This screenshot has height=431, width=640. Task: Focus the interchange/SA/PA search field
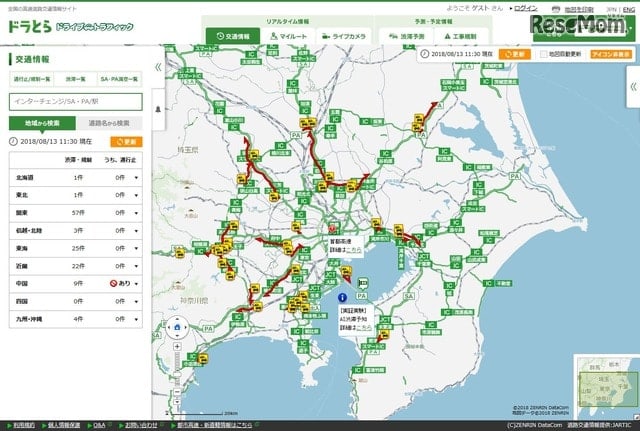click(76, 102)
